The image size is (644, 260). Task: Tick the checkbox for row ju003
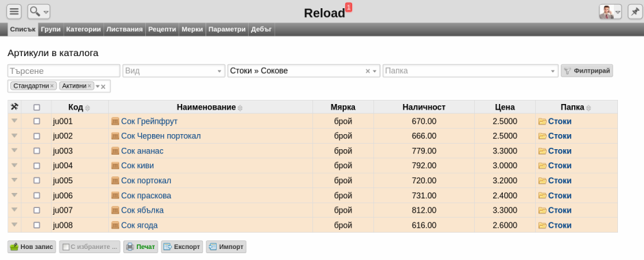[x=37, y=151]
